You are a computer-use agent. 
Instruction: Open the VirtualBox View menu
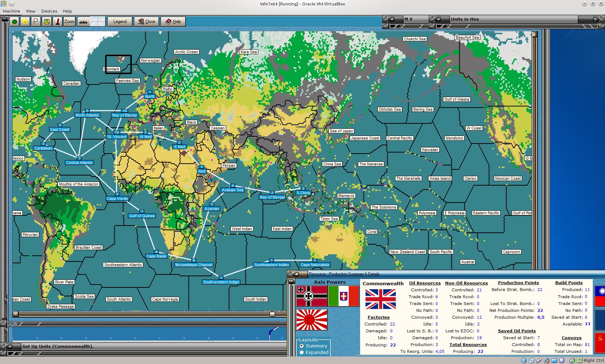(31, 11)
